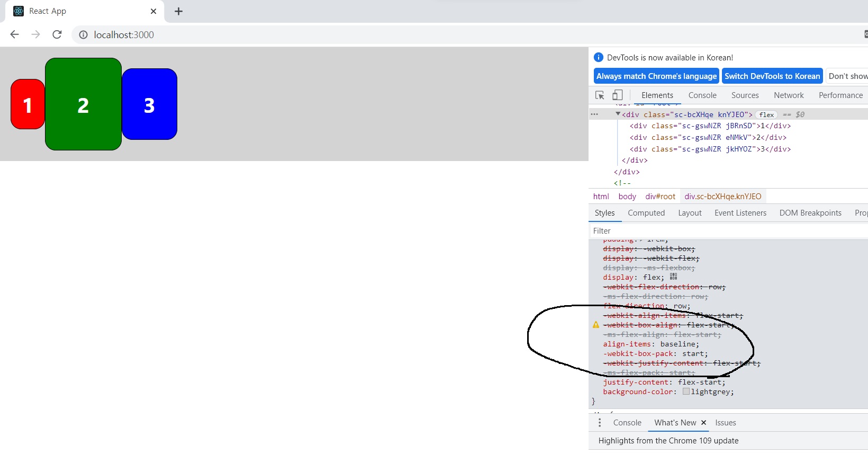
Task: Close the React App tab
Action: point(153,11)
